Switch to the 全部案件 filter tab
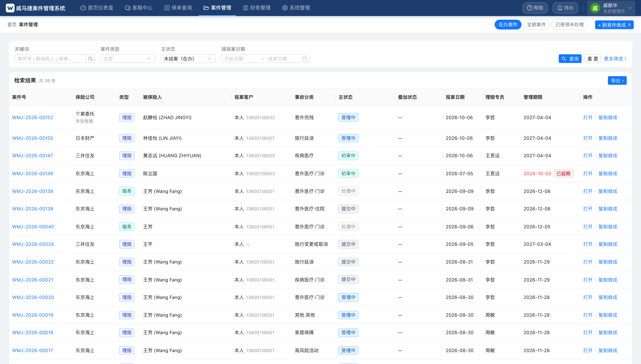641x364 pixels. (536, 25)
